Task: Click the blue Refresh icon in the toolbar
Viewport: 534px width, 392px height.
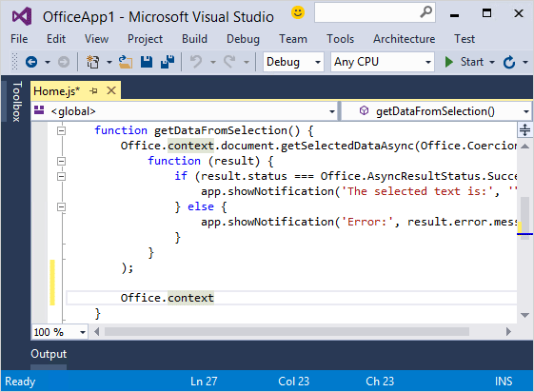Action: tap(509, 62)
